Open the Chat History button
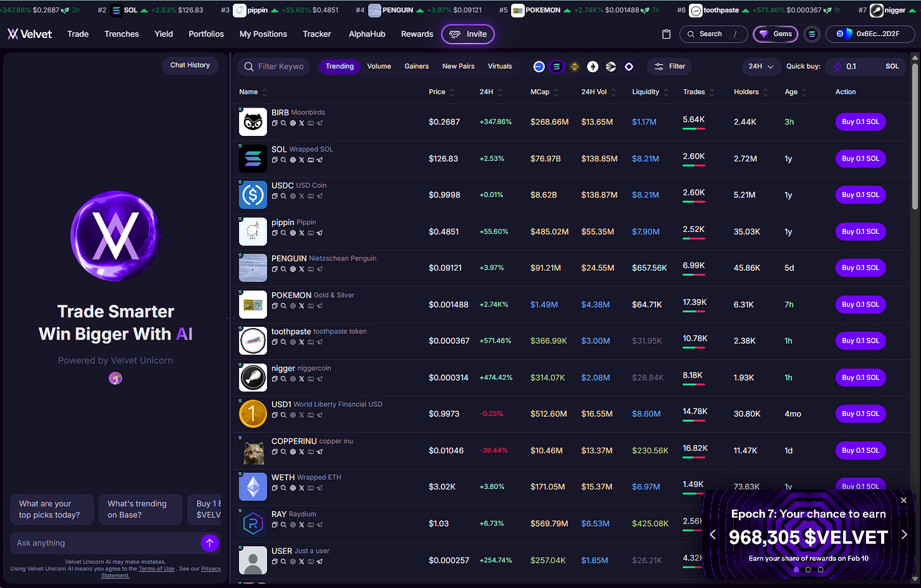Screen dimensions: 921x588 pyautogui.click(x=190, y=65)
